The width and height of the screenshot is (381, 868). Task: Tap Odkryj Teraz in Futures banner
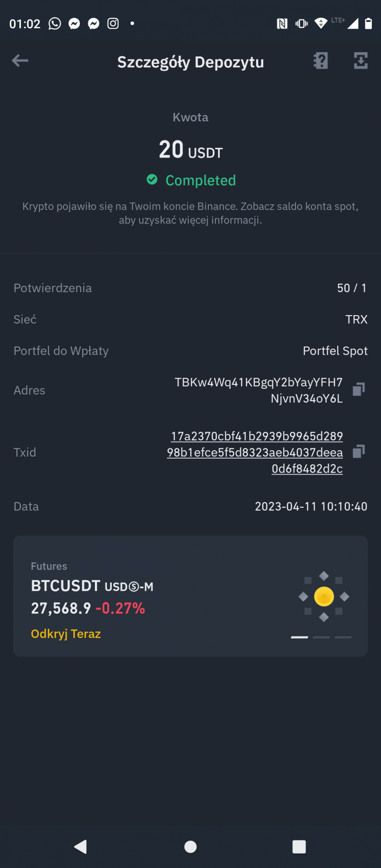pos(66,634)
